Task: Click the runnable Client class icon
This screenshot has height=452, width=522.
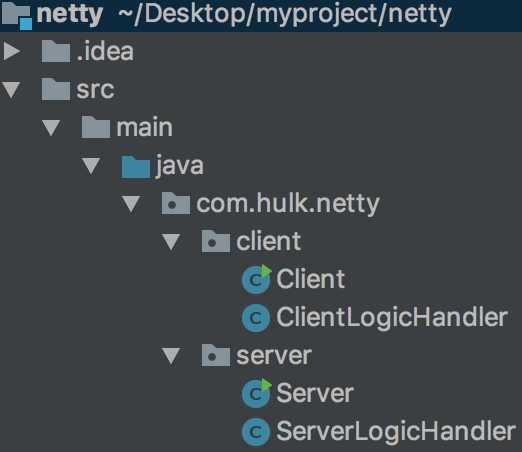Action: click(257, 280)
